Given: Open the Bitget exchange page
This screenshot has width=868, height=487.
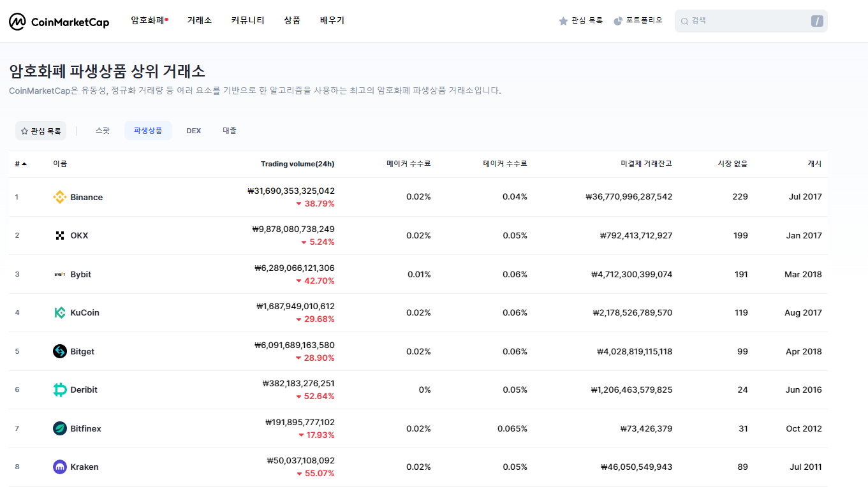Looking at the screenshot, I should click(82, 351).
